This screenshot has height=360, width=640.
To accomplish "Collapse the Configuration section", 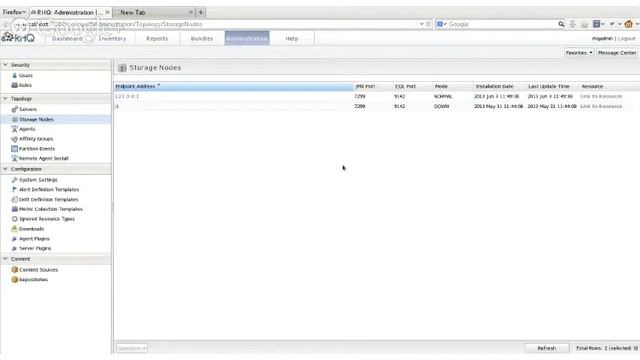I will [x=5, y=169].
